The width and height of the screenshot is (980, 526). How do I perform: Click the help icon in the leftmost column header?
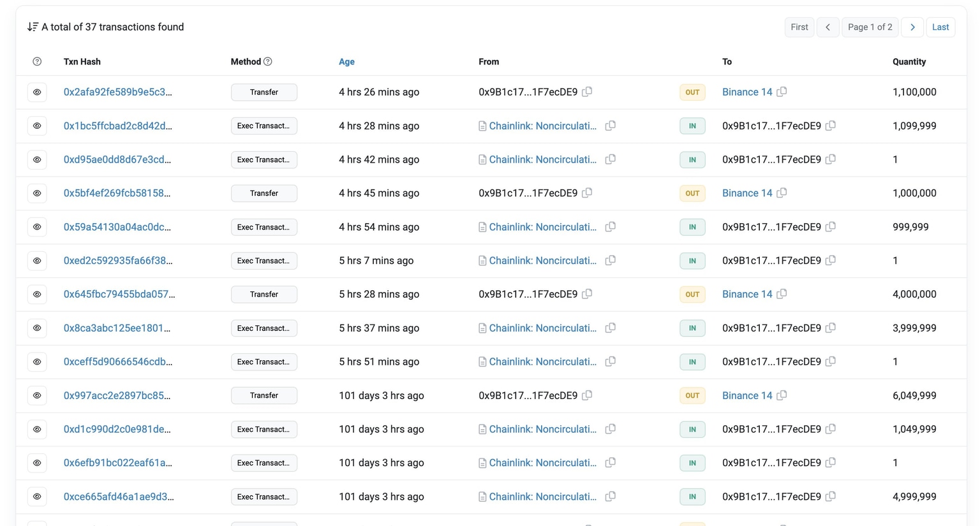(36, 61)
